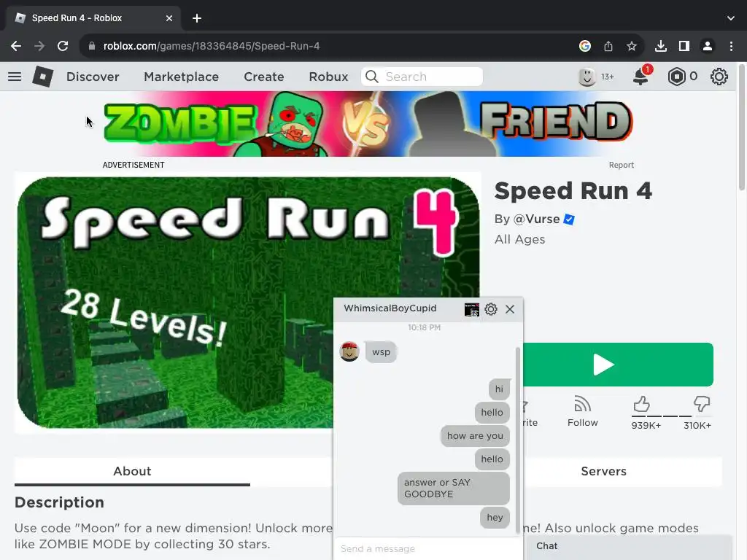The height and width of the screenshot is (560, 747).
Task: Open WhimsicalBoyCupid's profile from chat header
Action: click(390, 308)
